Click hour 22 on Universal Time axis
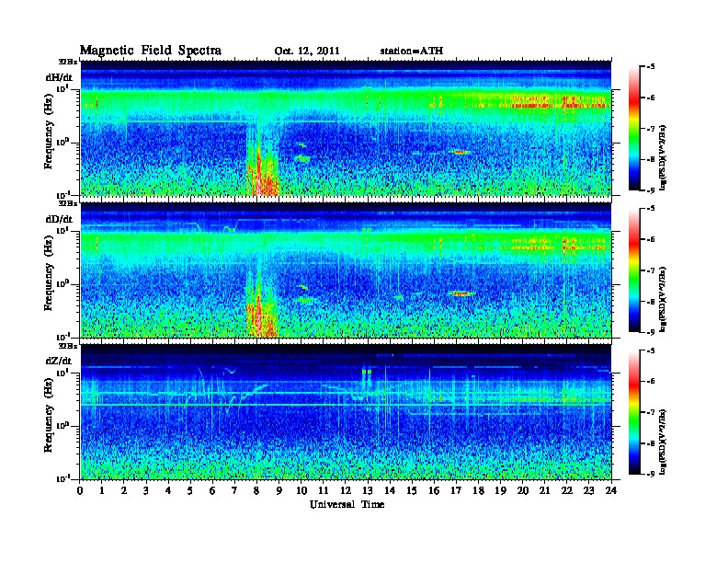Viewport: 728px width, 563px height. [x=567, y=491]
